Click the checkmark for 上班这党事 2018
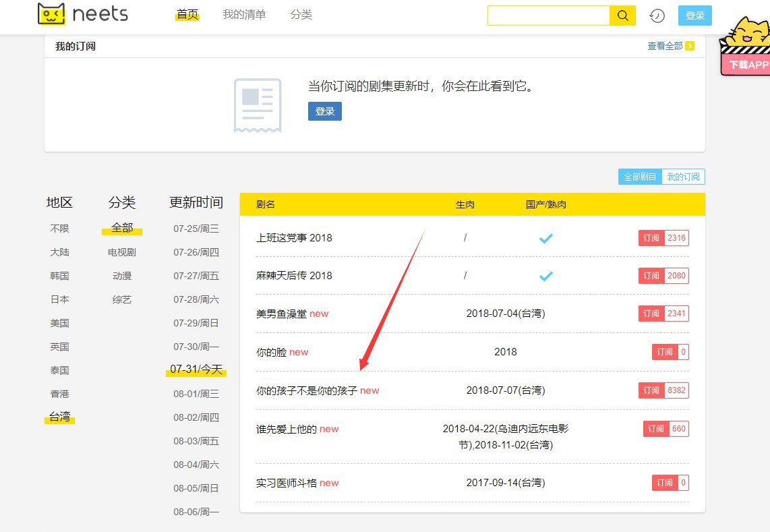 (545, 238)
